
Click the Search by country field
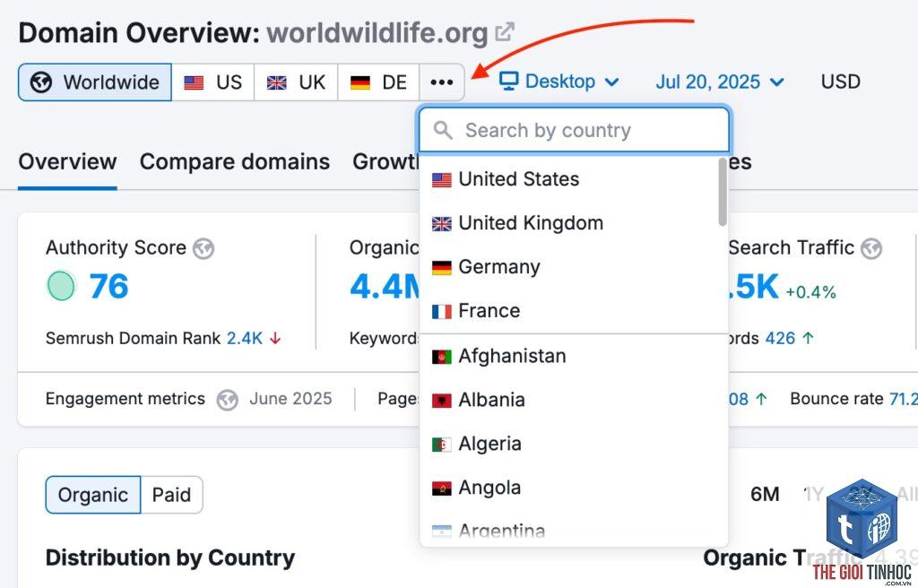coord(575,130)
